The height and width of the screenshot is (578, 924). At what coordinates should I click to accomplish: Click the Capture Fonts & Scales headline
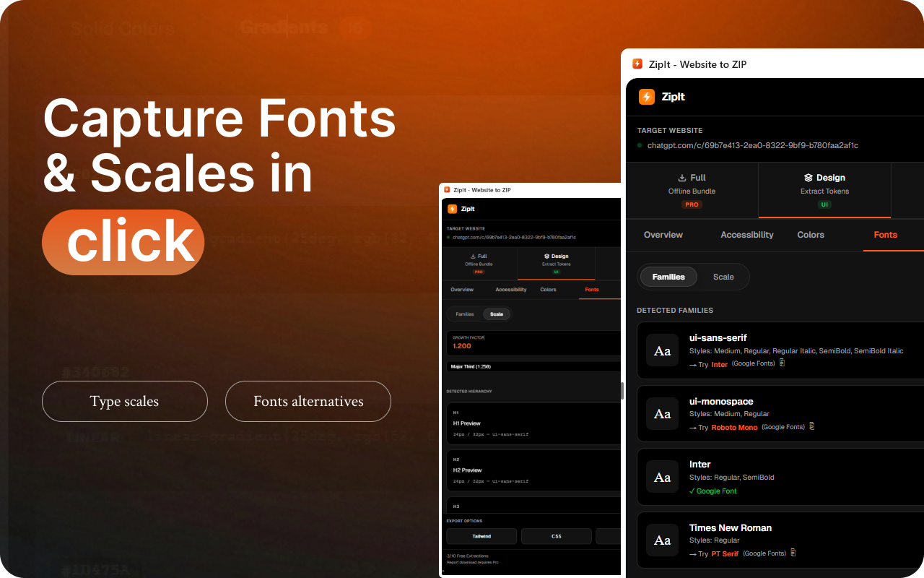click(219, 146)
